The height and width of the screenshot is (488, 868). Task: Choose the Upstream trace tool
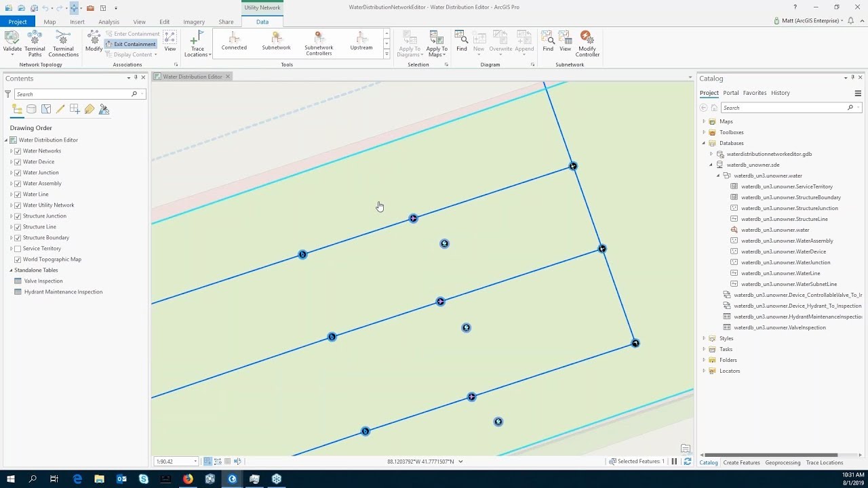tap(361, 42)
